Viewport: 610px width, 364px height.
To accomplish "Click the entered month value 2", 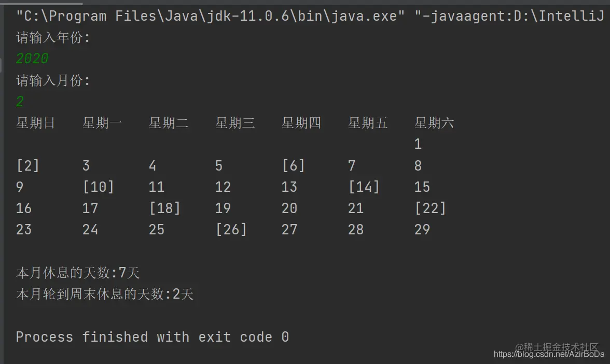I will (x=20, y=102).
